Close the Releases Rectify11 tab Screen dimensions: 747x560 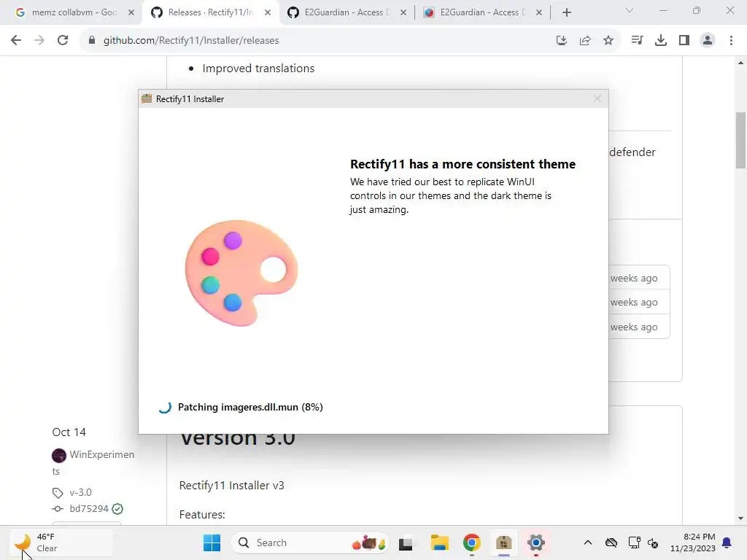click(x=268, y=12)
